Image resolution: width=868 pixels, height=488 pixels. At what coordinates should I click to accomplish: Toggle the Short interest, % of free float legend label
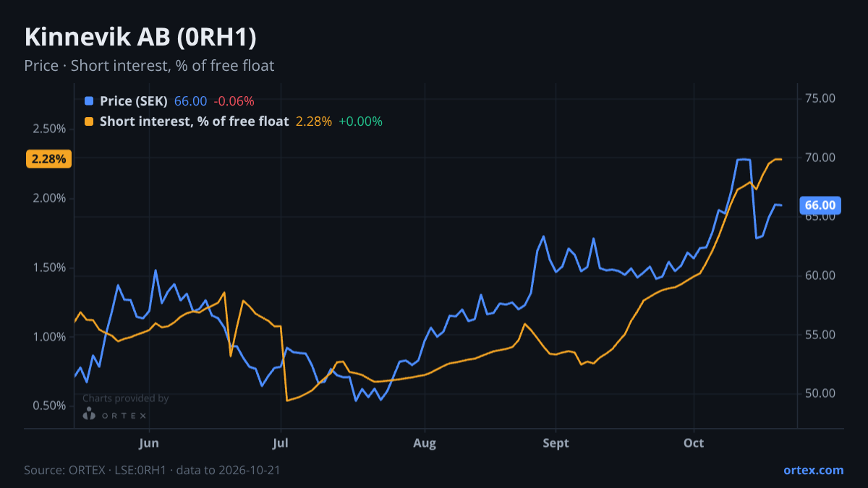[x=194, y=121]
